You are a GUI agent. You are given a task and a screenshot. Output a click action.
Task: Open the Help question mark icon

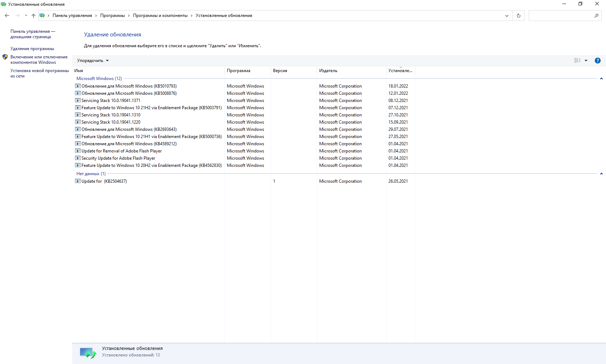pyautogui.click(x=597, y=61)
